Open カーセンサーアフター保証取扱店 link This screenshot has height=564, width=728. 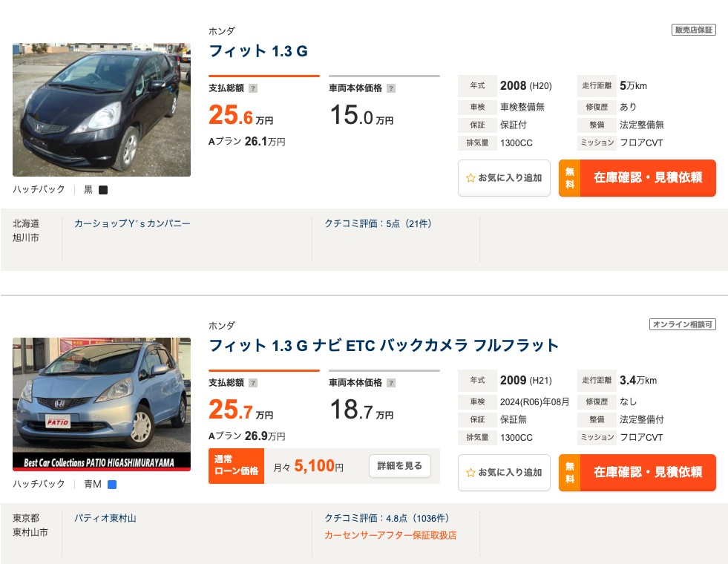click(x=390, y=535)
